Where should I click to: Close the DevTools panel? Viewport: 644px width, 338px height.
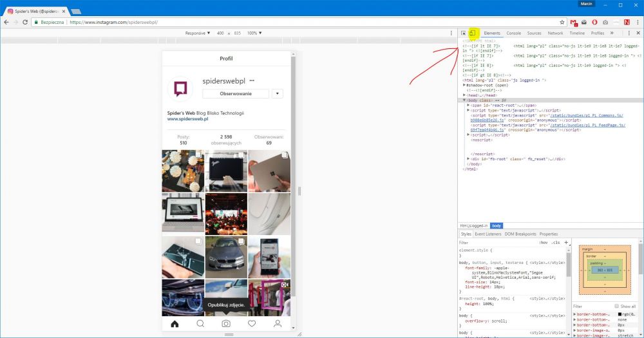point(638,33)
